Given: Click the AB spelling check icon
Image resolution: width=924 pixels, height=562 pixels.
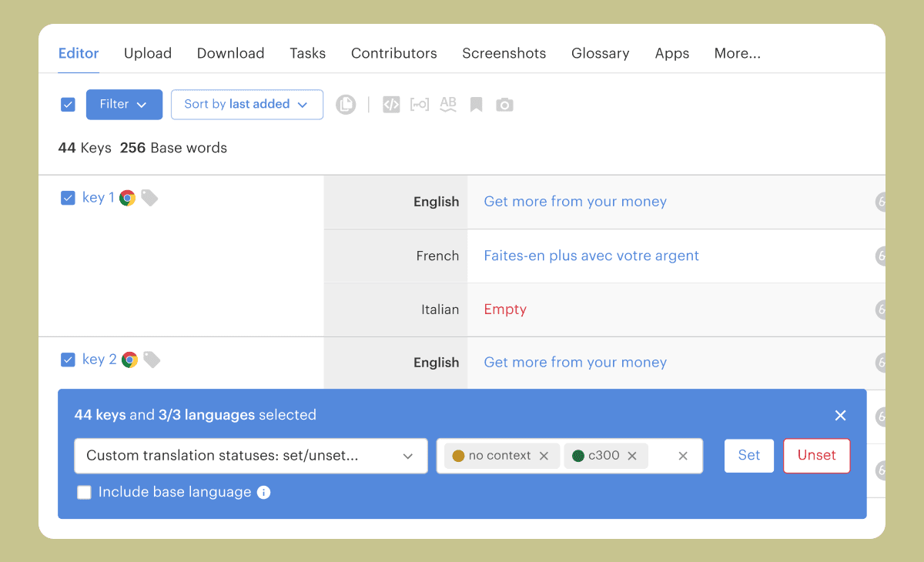Looking at the screenshot, I should (448, 105).
